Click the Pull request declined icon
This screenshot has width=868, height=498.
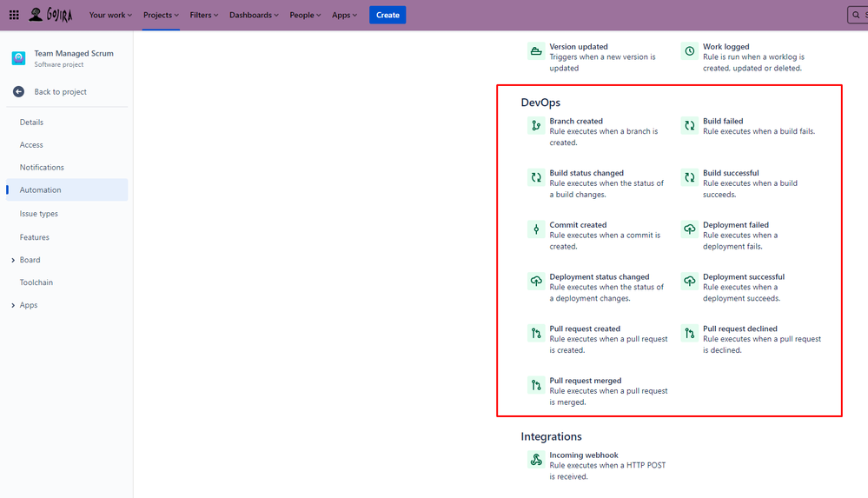coord(689,334)
